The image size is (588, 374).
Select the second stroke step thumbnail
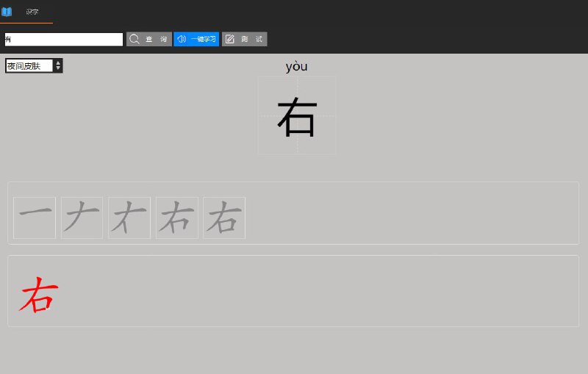pyautogui.click(x=82, y=217)
